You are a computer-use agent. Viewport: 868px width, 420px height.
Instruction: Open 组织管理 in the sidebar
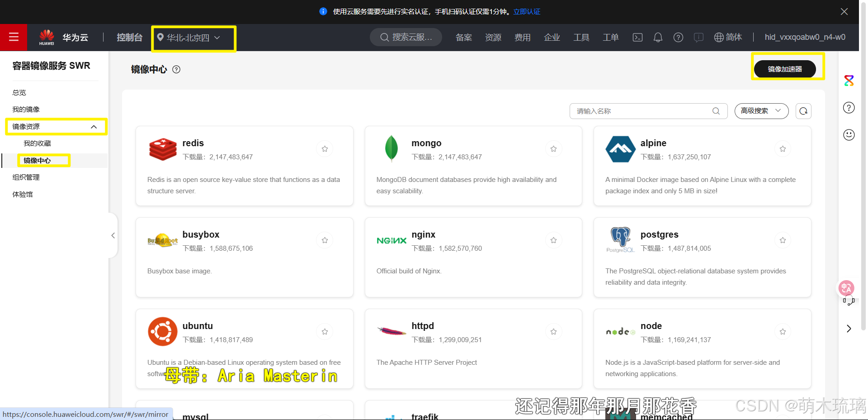coord(26,177)
